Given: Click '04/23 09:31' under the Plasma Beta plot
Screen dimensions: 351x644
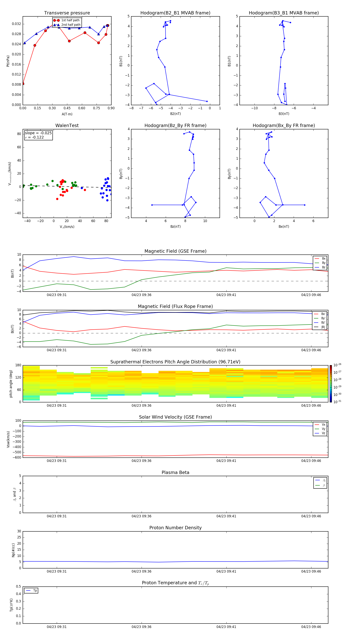Looking at the screenshot, I should (57, 516).
